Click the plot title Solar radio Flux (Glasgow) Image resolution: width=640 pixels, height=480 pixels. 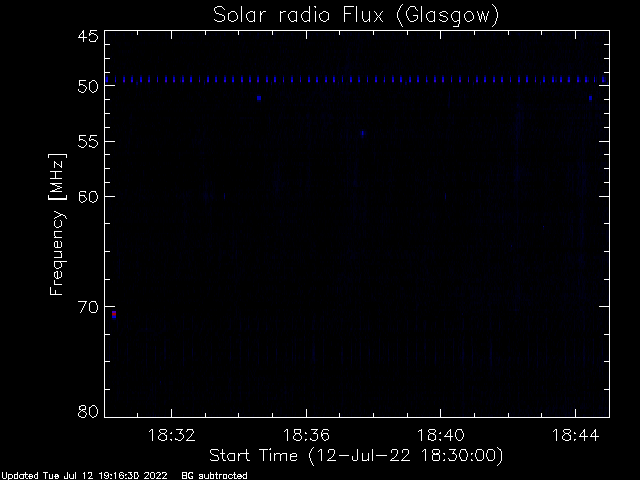(356, 16)
